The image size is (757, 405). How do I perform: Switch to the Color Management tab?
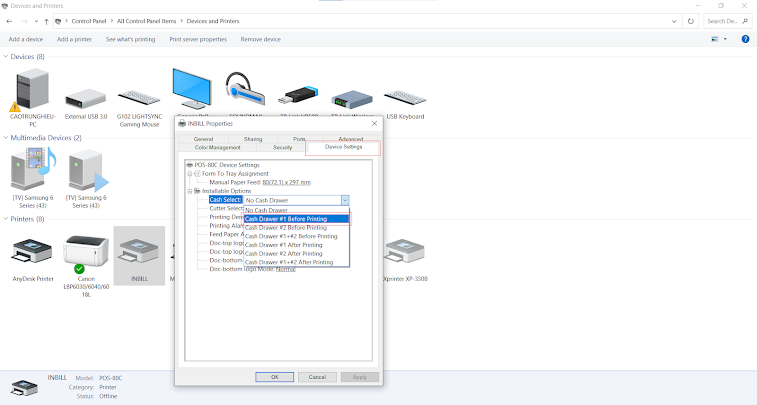[x=218, y=148]
